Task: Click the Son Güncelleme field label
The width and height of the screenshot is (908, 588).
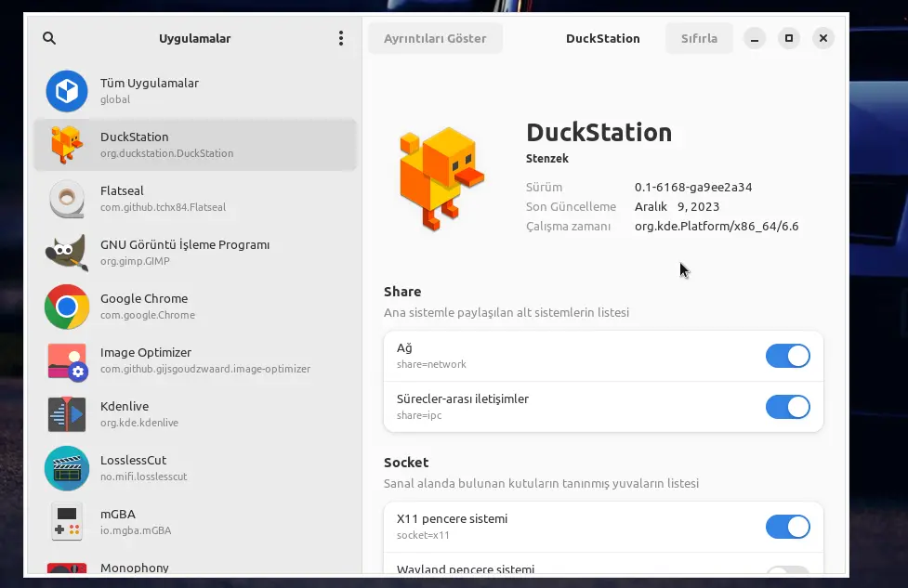Action: point(571,206)
